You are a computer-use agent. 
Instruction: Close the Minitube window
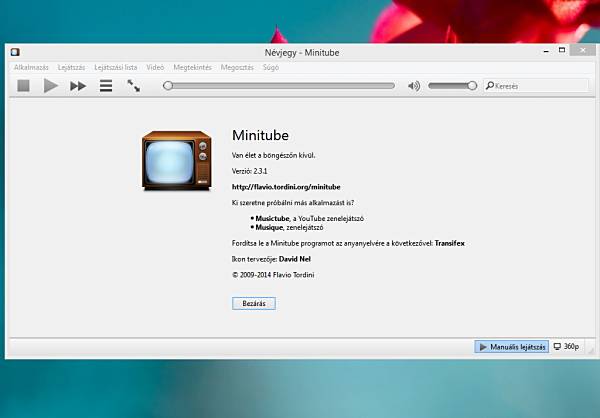(583, 51)
